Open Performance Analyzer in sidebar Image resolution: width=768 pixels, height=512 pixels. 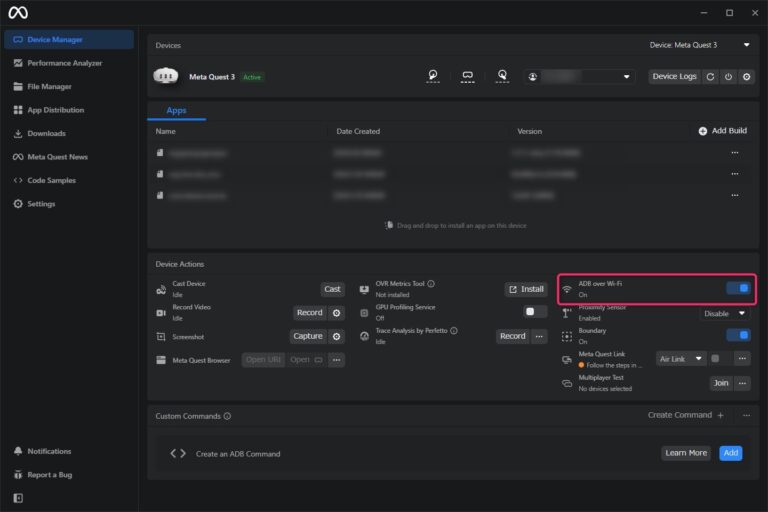click(65, 63)
